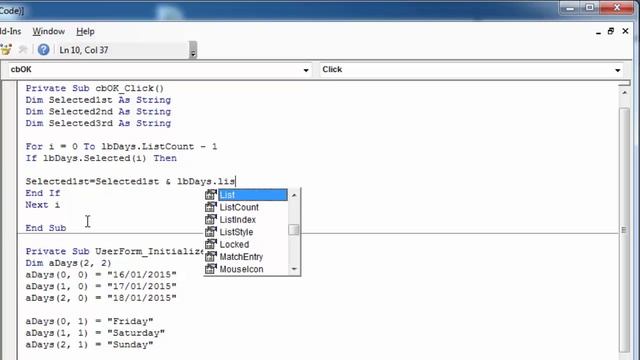Click 'End Sub' code line
The image size is (640, 360).
[46, 228]
